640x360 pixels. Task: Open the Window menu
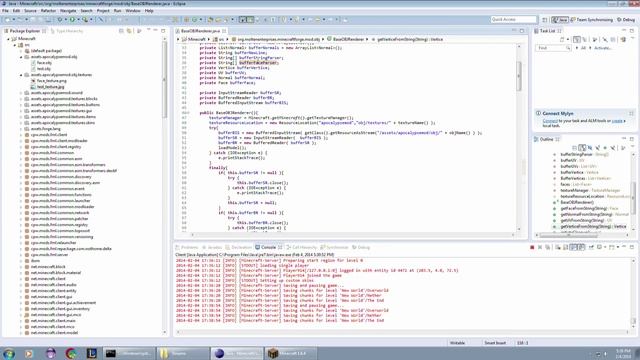point(133,11)
